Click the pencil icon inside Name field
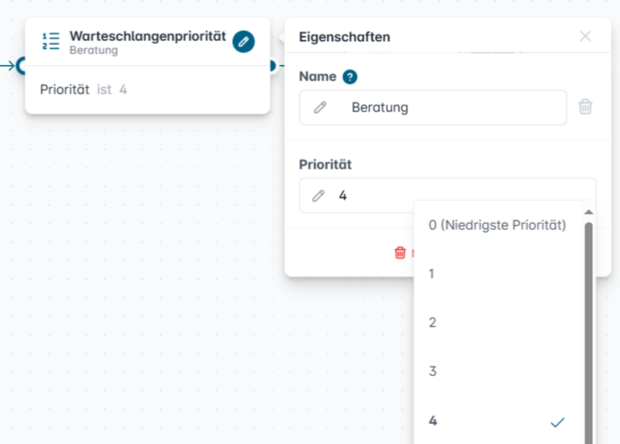 [x=320, y=107]
